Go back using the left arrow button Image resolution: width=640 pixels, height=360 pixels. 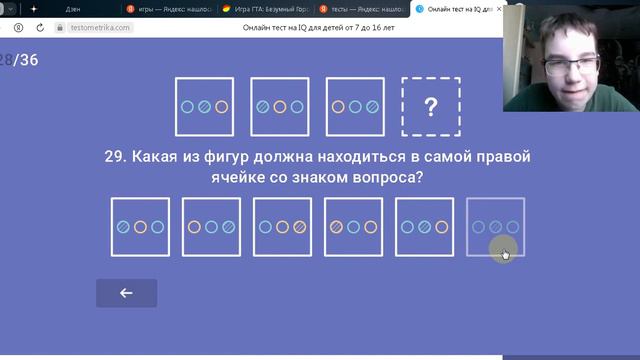coord(127,293)
